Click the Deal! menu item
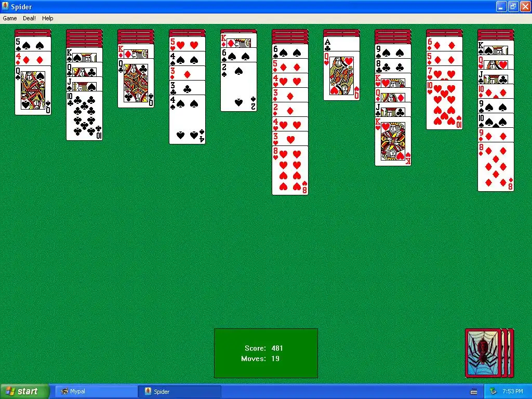The height and width of the screenshot is (399, 532). pos(29,18)
